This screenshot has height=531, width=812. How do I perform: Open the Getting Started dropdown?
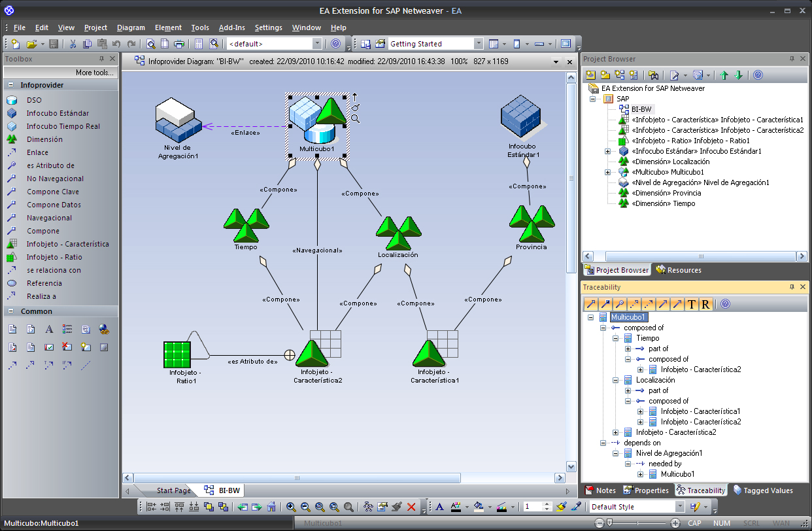(x=479, y=44)
